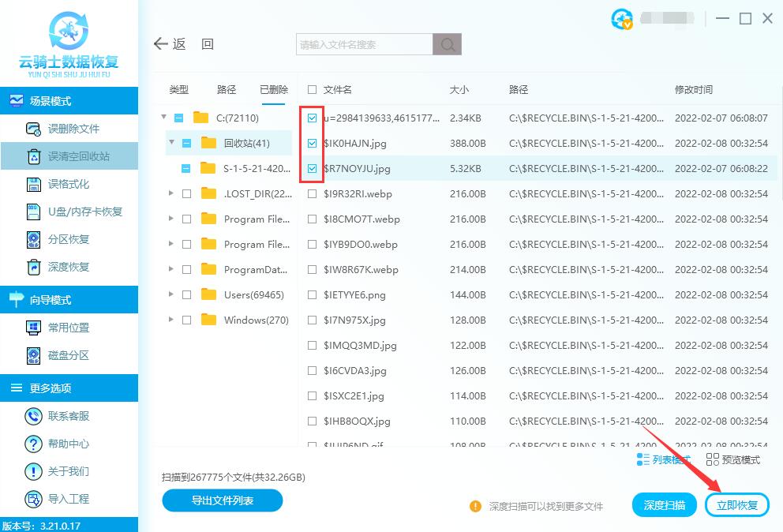Select the $I7N975X.jpg file name
This screenshot has width=783, height=532.
pyautogui.click(x=354, y=320)
